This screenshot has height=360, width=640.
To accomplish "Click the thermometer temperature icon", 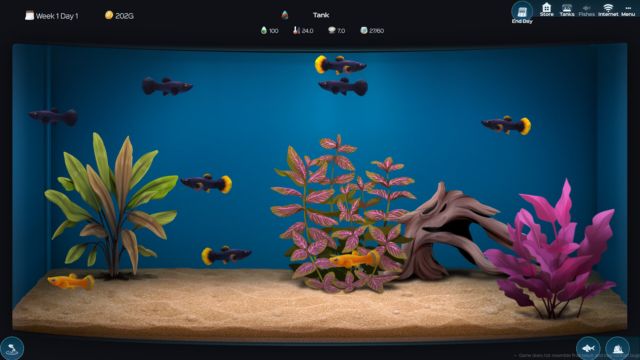I will click(296, 30).
